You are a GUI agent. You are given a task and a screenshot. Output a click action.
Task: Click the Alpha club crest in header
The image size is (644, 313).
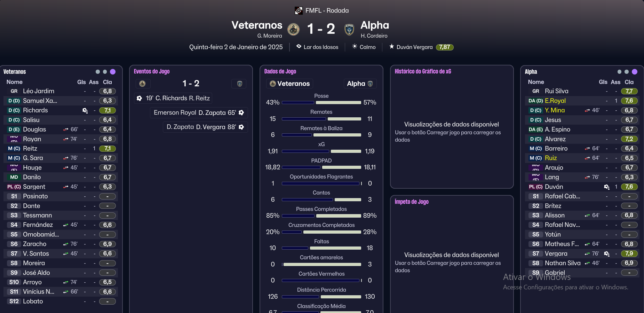tap(349, 29)
